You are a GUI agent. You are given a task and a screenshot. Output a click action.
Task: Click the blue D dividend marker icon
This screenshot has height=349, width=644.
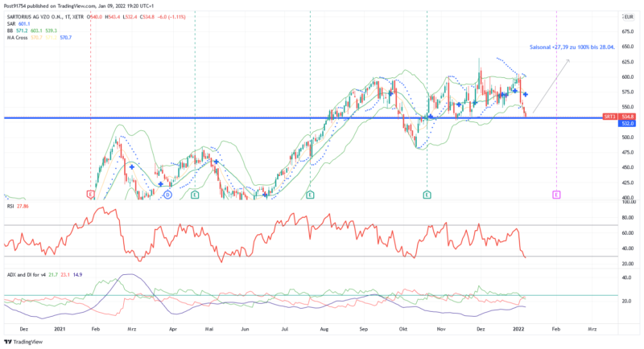(167, 195)
